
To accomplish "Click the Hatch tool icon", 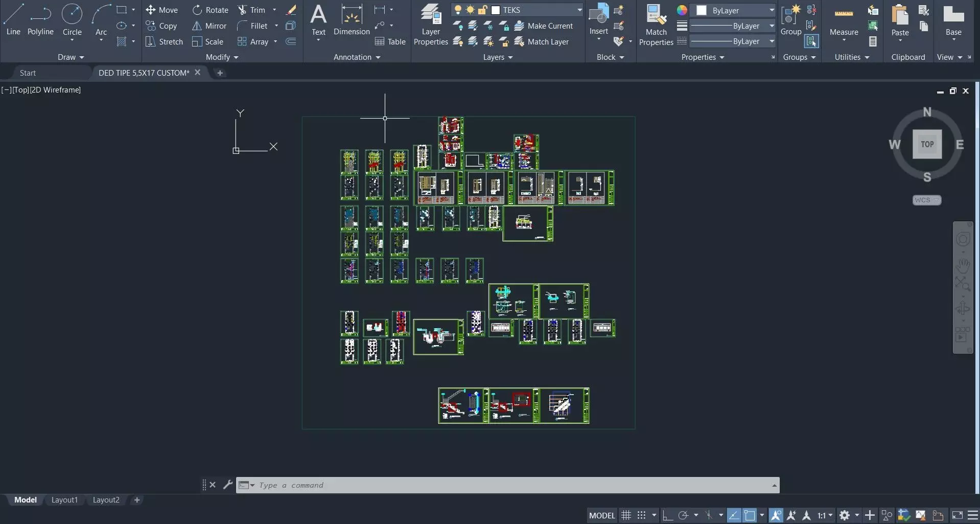I will 122,41.
